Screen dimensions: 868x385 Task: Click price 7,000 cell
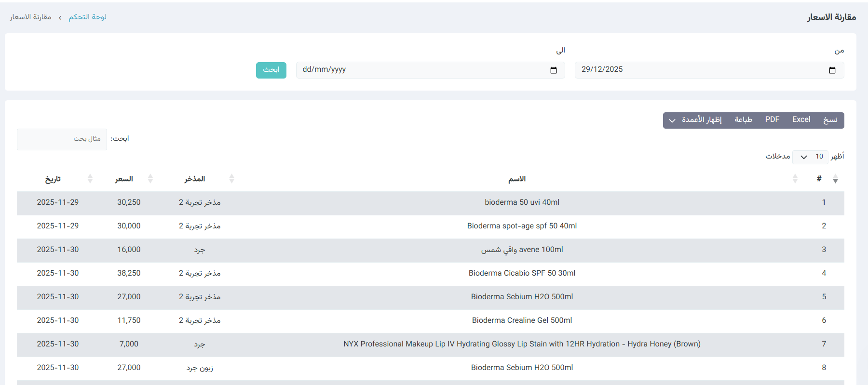click(x=129, y=344)
